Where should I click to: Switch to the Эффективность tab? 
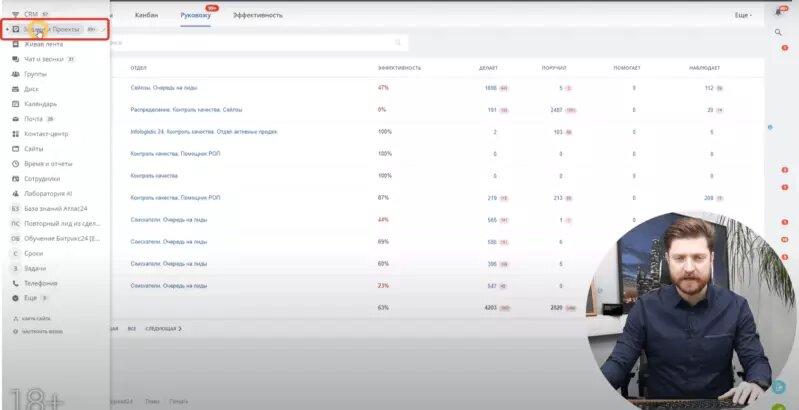257,15
